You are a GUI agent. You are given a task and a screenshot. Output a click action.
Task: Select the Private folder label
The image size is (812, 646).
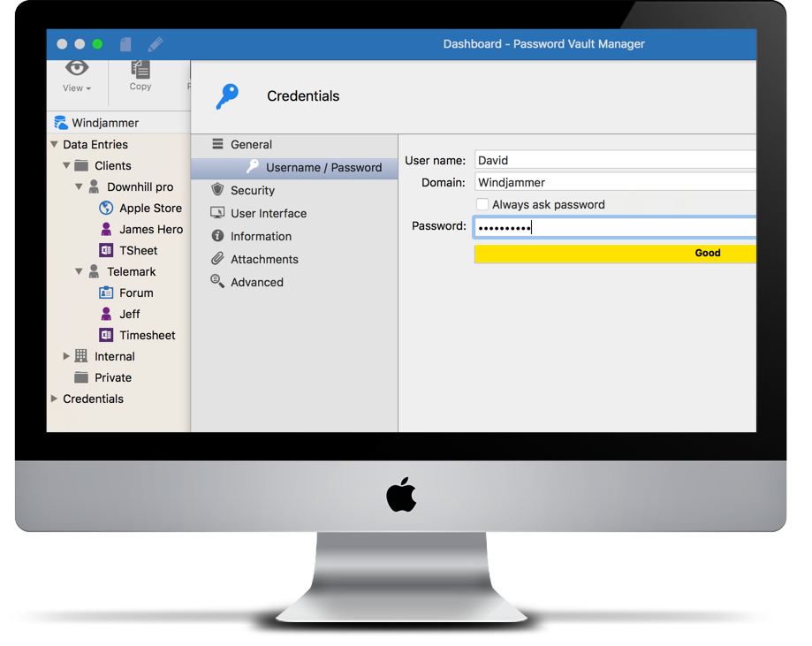[x=113, y=377]
